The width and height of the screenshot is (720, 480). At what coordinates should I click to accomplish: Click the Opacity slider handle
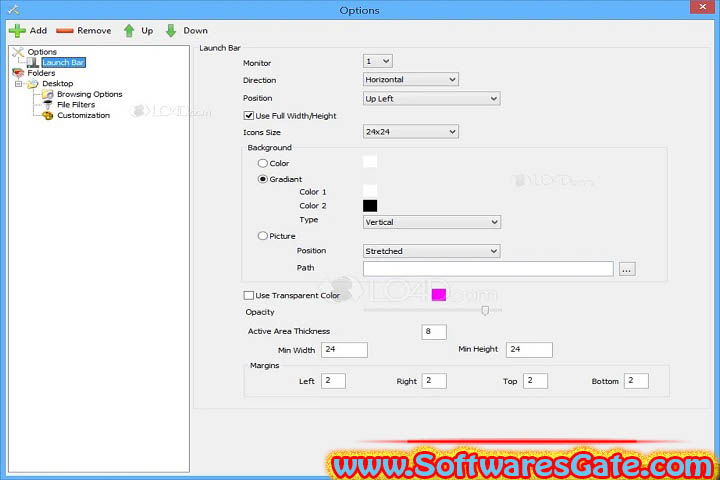pyautogui.click(x=485, y=311)
